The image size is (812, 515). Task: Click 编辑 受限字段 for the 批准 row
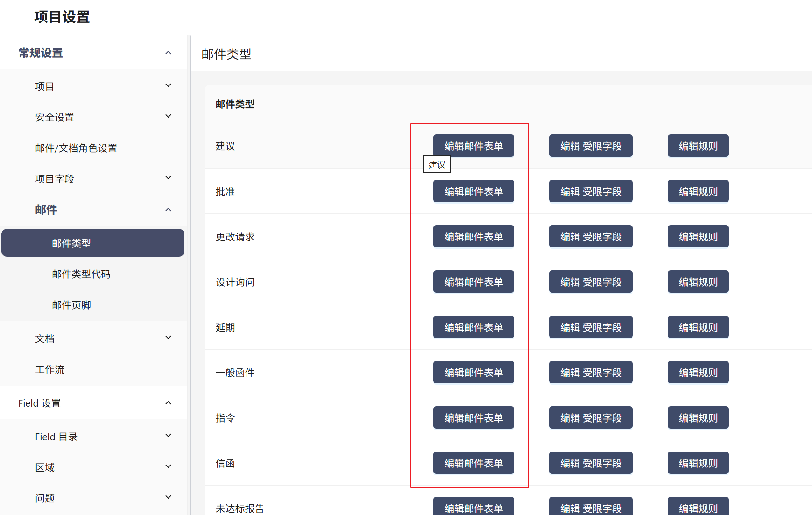(x=591, y=191)
